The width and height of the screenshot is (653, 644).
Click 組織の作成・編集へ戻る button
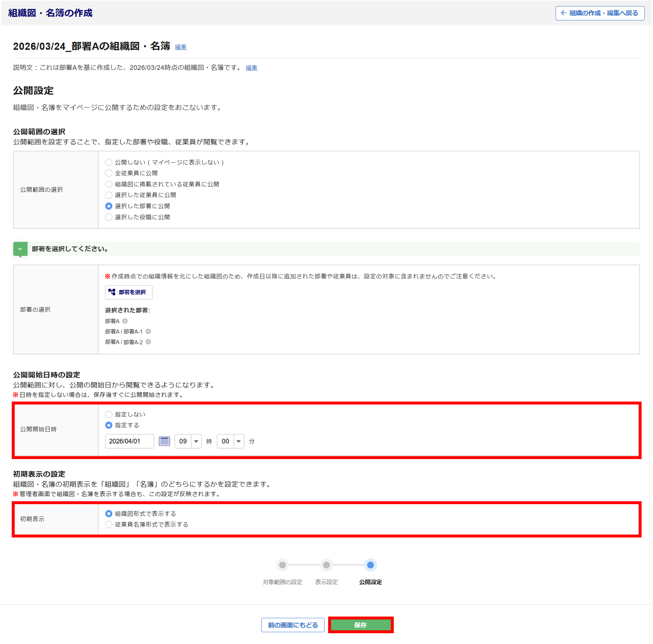600,13
